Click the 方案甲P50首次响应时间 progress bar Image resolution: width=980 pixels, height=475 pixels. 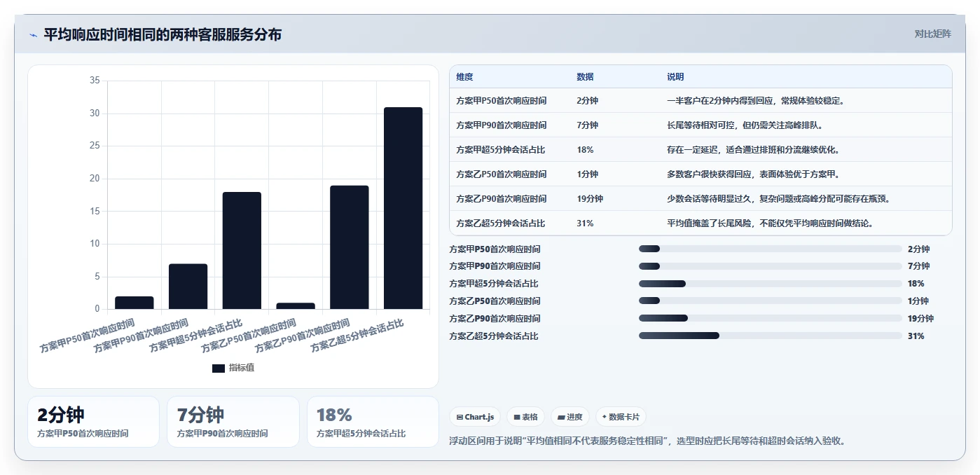coord(770,249)
